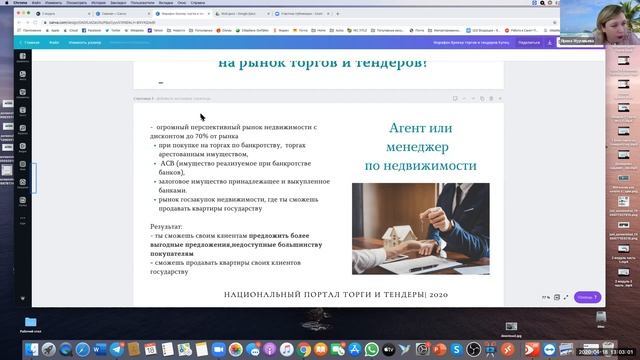Open the Photos panel in Canva sidebar
Image resolution: width=640 pixels, height=360 pixels.
click(22, 76)
